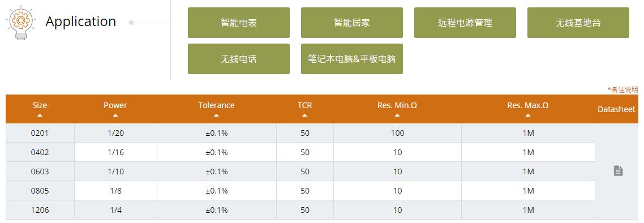This screenshot has width=644, height=223.
Task: Sort by Res. Min.Ω column arrow
Action: [397, 115]
